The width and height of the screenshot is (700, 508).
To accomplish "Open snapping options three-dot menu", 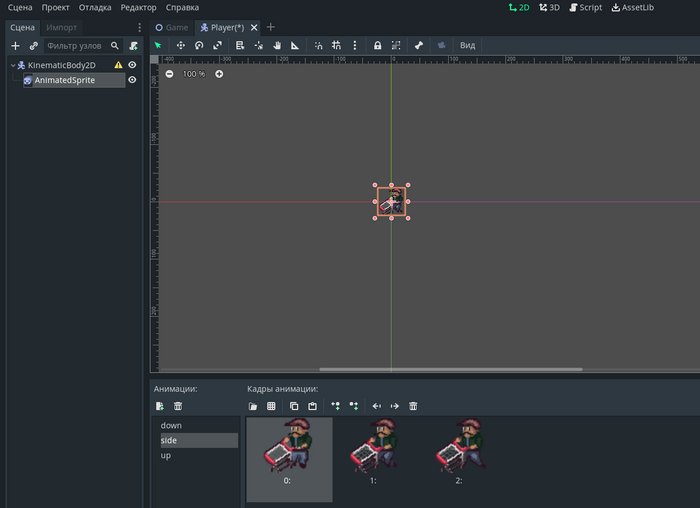I will coord(355,46).
